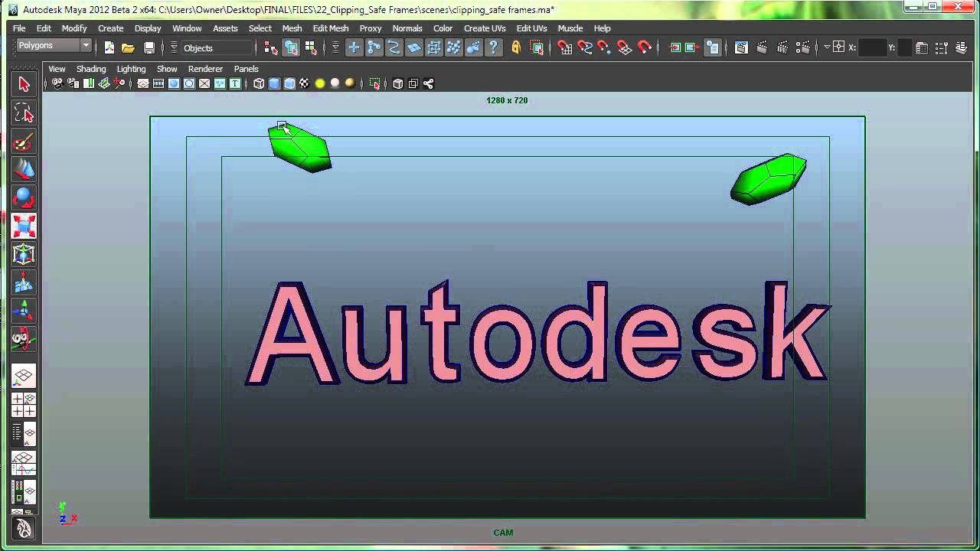Image resolution: width=980 pixels, height=551 pixels.
Task: Enable use all lights yellow sphere
Action: coord(320,83)
